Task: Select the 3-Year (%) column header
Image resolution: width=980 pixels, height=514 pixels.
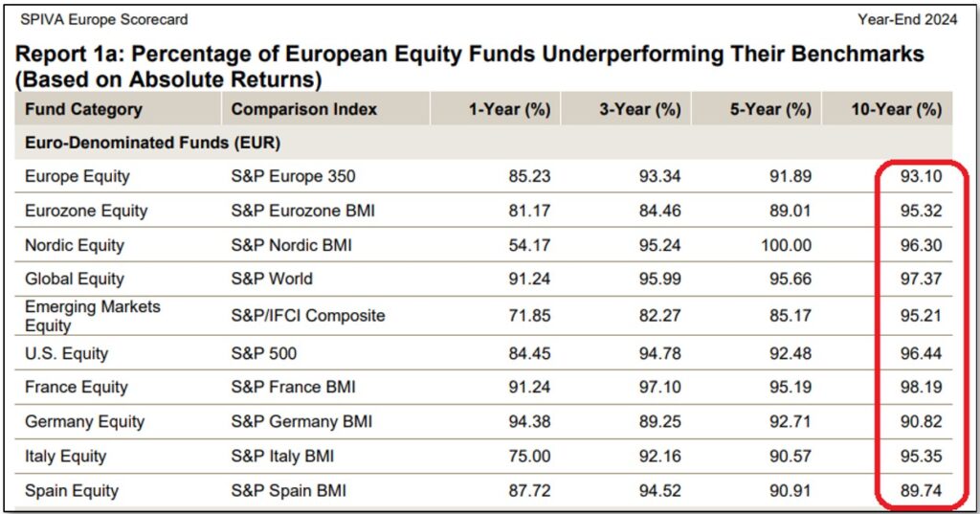Action: click(639, 109)
